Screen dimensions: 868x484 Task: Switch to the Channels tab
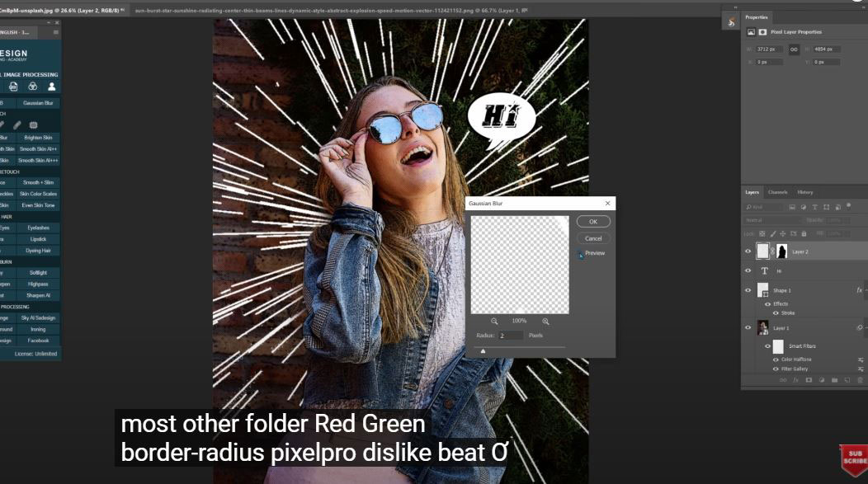coord(777,192)
